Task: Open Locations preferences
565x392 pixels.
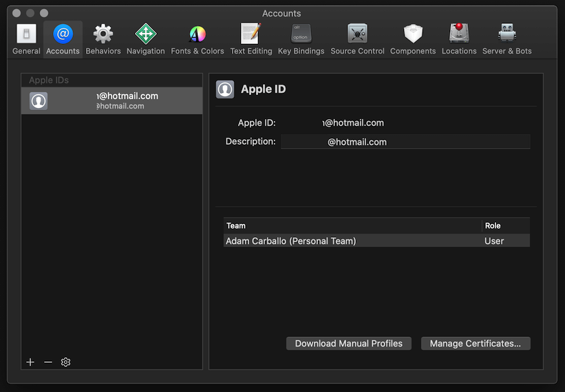Action: 459,39
